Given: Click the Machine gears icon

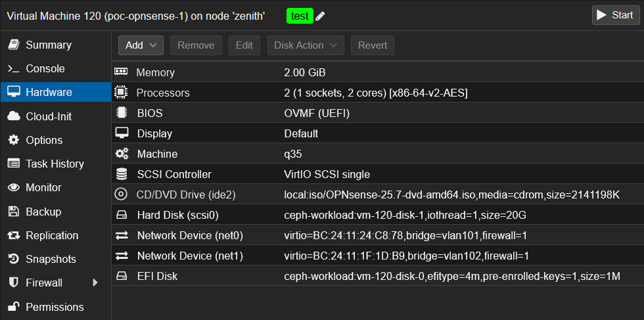Looking at the screenshot, I should coord(121,154).
